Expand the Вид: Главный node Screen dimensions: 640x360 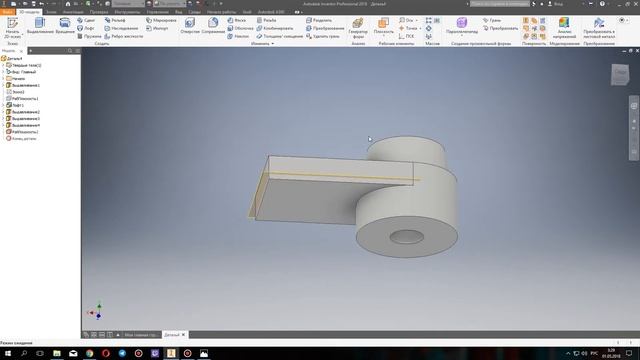3,72
